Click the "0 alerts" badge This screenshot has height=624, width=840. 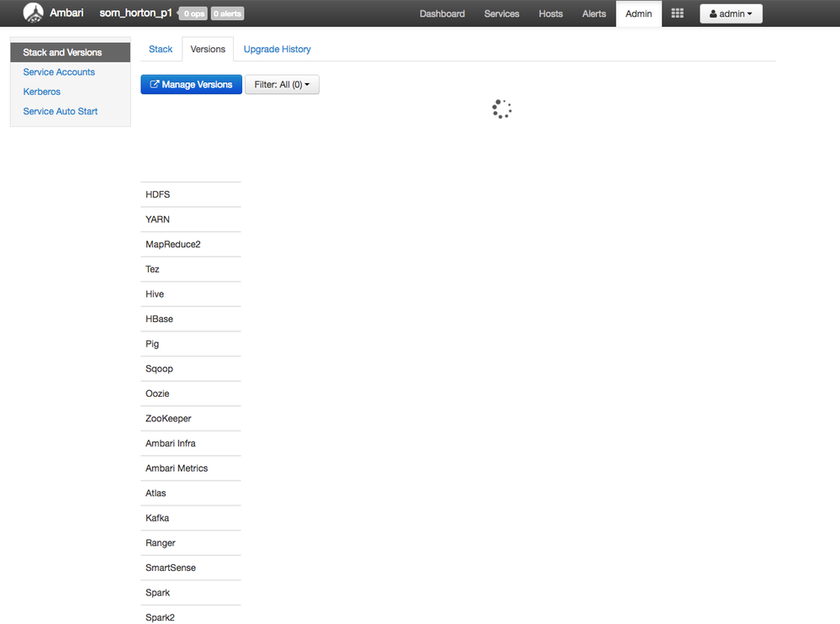coord(225,13)
